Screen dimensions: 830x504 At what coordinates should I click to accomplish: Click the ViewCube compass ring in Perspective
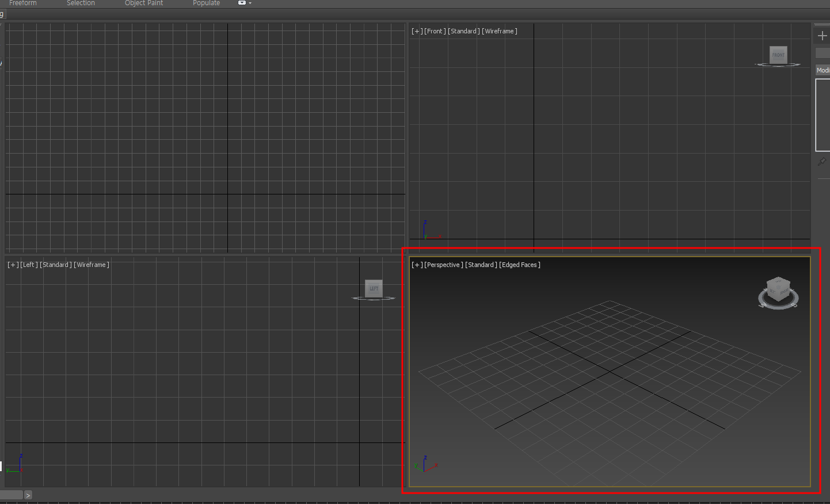(778, 301)
